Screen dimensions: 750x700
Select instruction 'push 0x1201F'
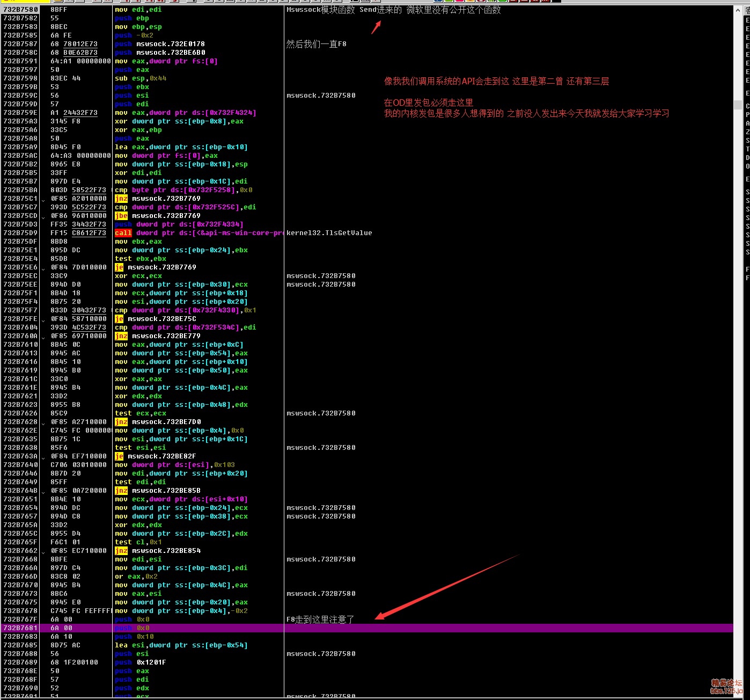pyautogui.click(x=141, y=662)
